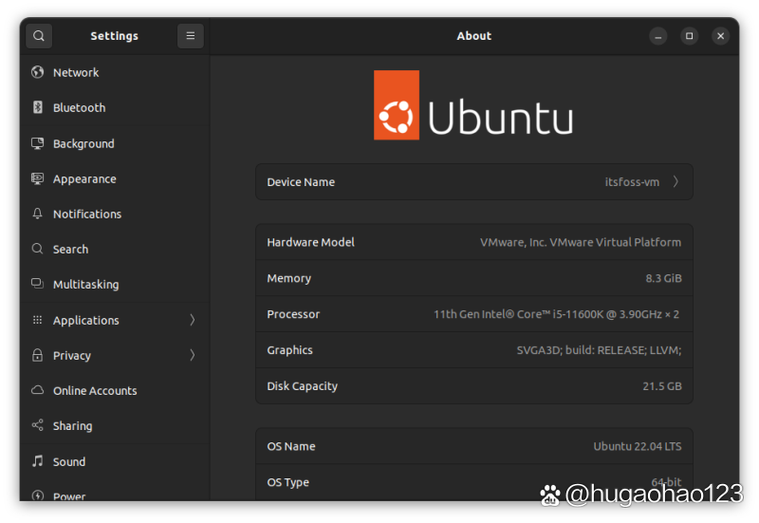Viewport: 759px width, 523px height.
Task: Open the Settings hamburger menu
Action: click(x=190, y=36)
